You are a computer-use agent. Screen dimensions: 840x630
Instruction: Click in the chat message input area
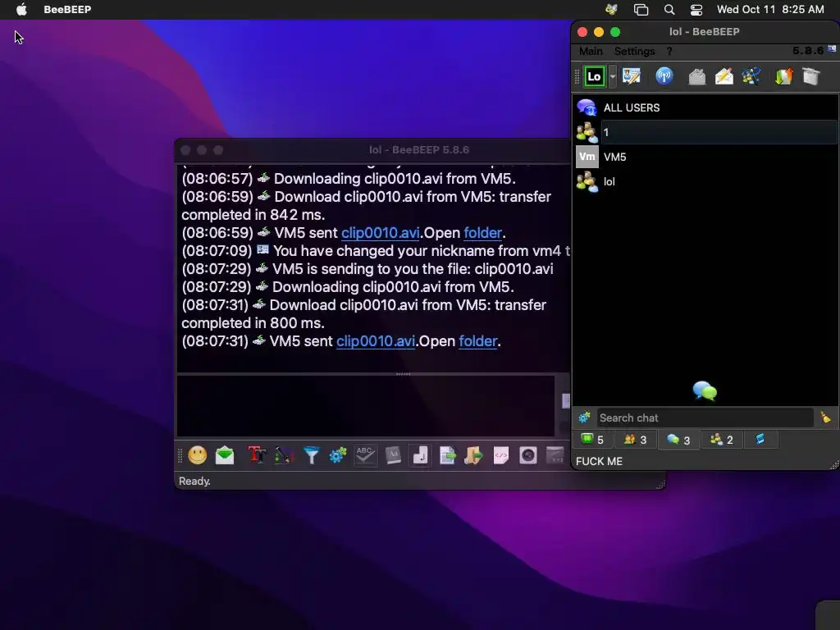[x=366, y=405]
